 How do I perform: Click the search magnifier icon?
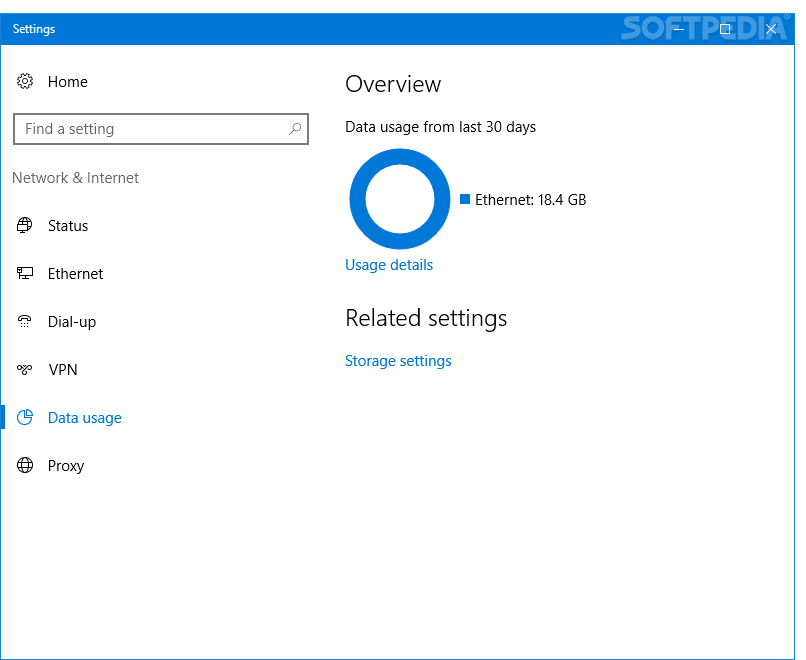pyautogui.click(x=295, y=129)
